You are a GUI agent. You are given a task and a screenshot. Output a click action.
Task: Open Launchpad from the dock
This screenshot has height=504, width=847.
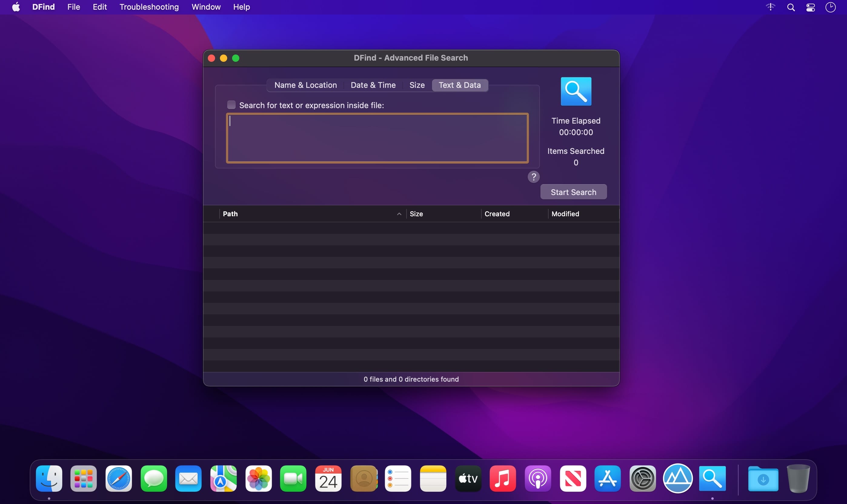pos(84,479)
